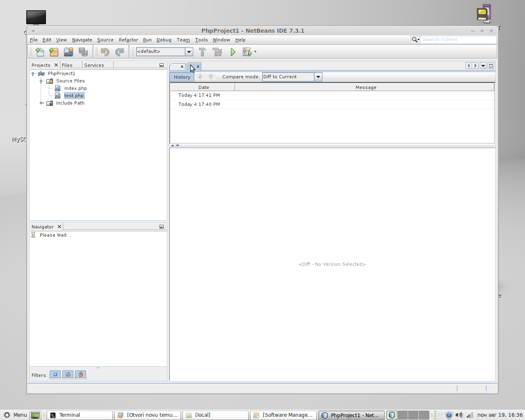Switch to Terminal in the taskbar
525x420 pixels.
click(80, 415)
